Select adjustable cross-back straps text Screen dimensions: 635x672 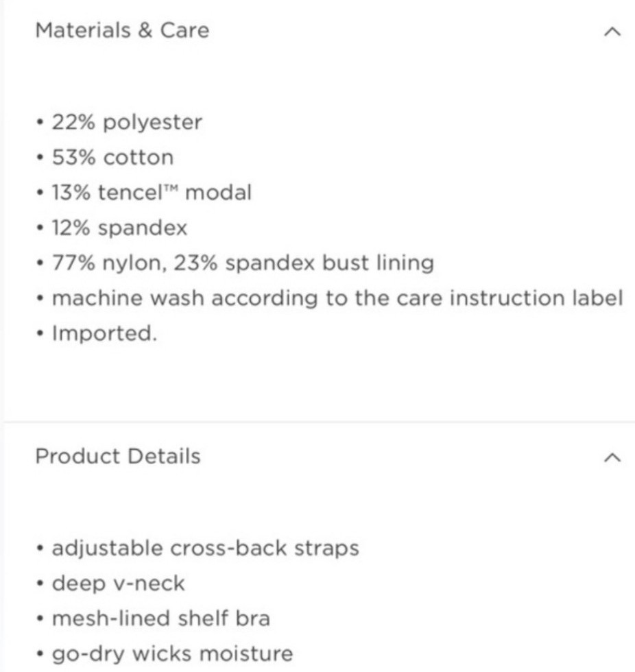[205, 549]
